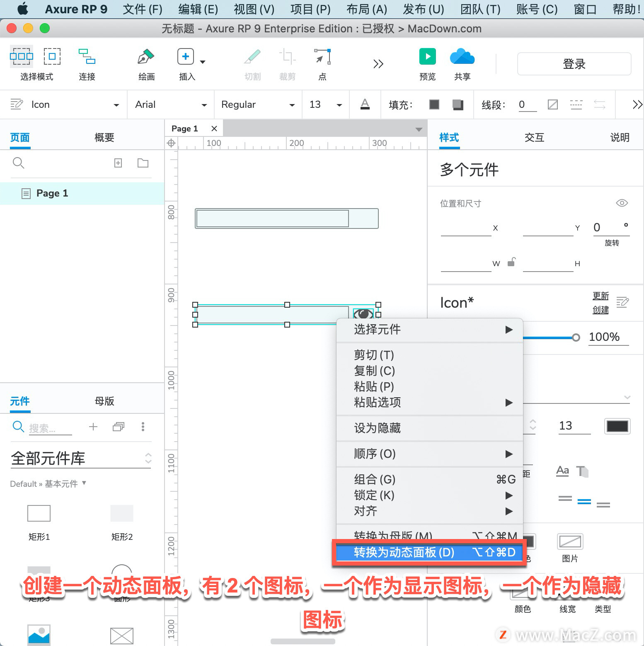
Task: Open the edit style icon next to Icon*
Action: click(622, 302)
